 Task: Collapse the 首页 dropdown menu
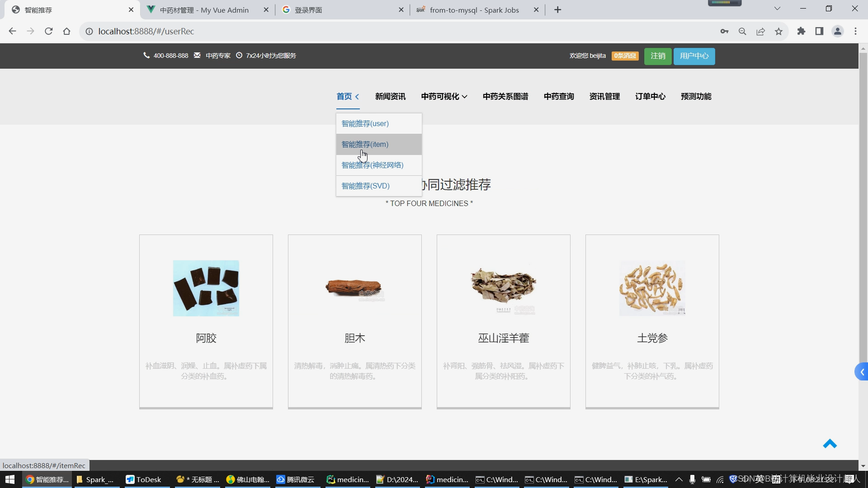pos(348,96)
